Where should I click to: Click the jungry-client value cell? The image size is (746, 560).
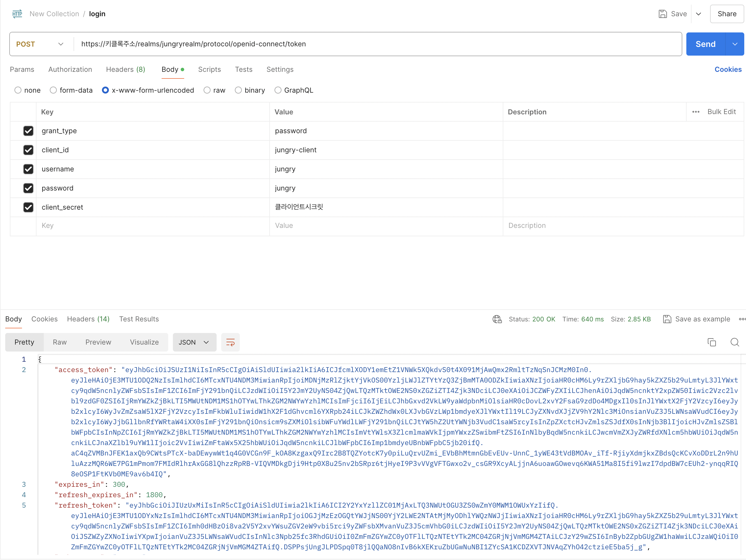(386, 150)
